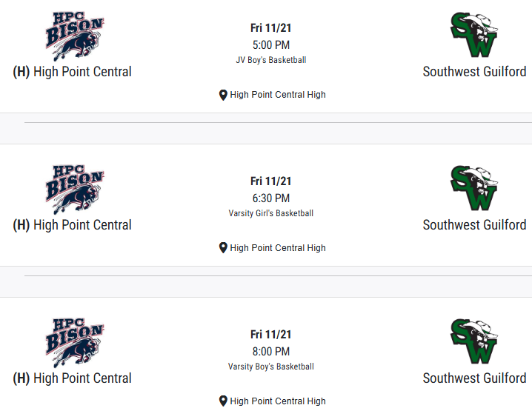The width and height of the screenshot is (532, 408).
Task: Open High Point Central High location for 6:30 PM game
Action: click(x=278, y=248)
